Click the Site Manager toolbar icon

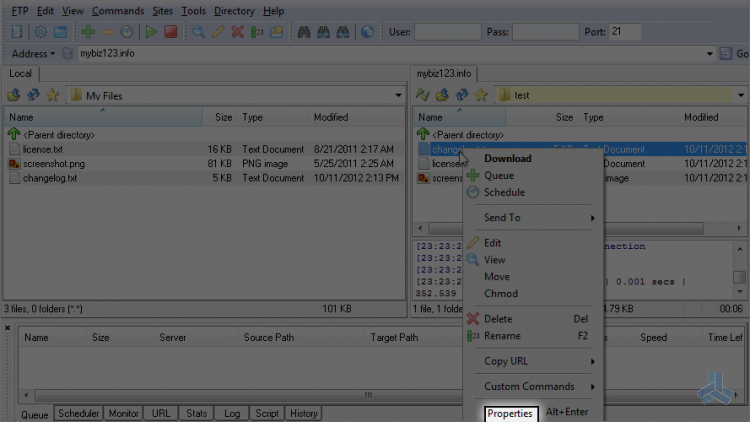pos(17,32)
